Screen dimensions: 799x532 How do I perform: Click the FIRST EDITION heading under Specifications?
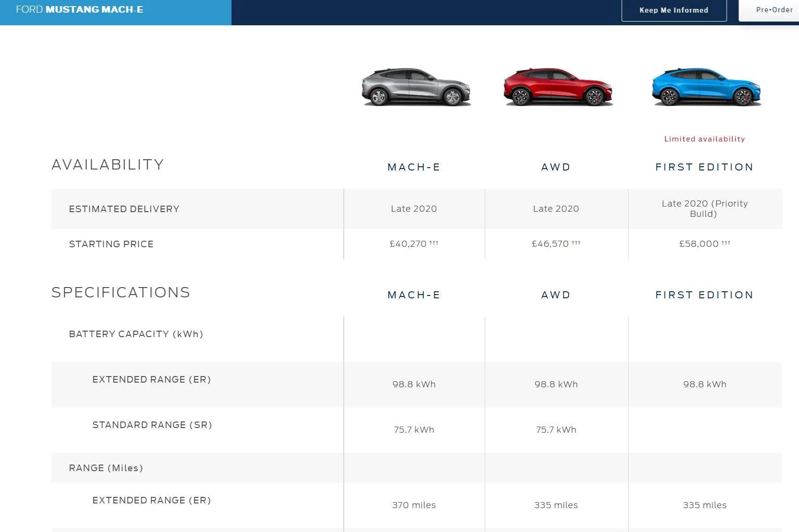click(704, 295)
